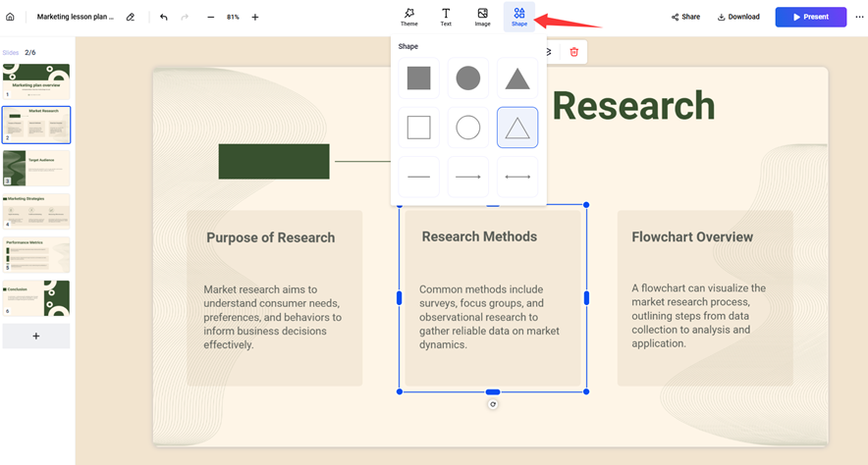
Task: Toggle the Shape tool menu
Action: tap(519, 17)
